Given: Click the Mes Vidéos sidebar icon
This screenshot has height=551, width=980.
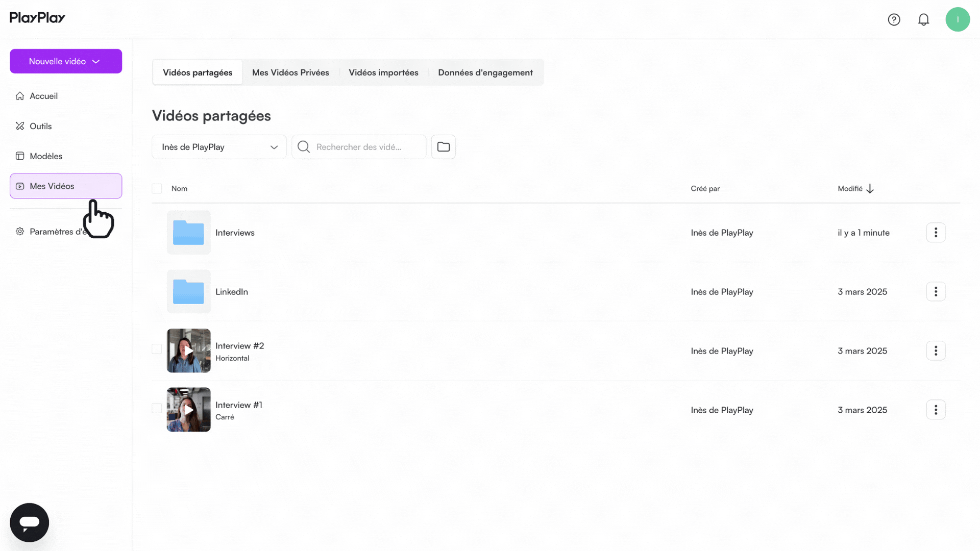Looking at the screenshot, I should tap(20, 186).
